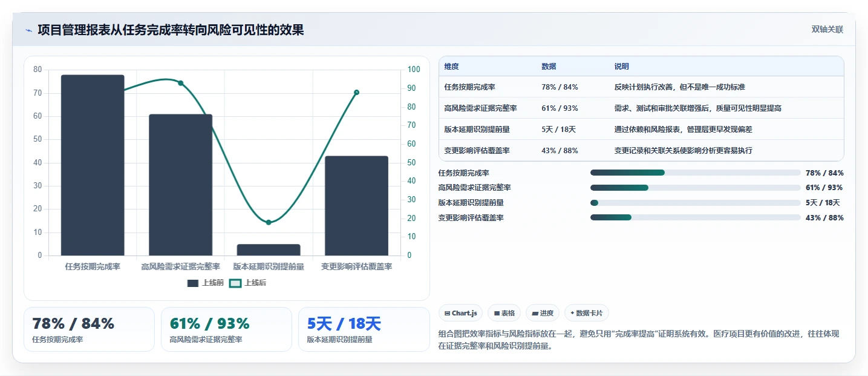Click description starting 需求、测试和审批关联增强后
868x376 pixels.
coord(698,108)
